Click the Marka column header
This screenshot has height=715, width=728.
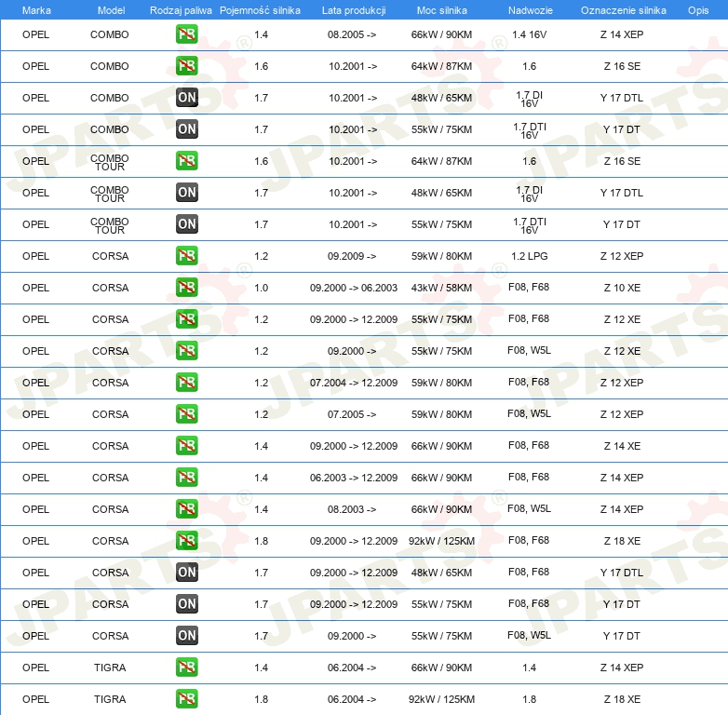coord(36,10)
